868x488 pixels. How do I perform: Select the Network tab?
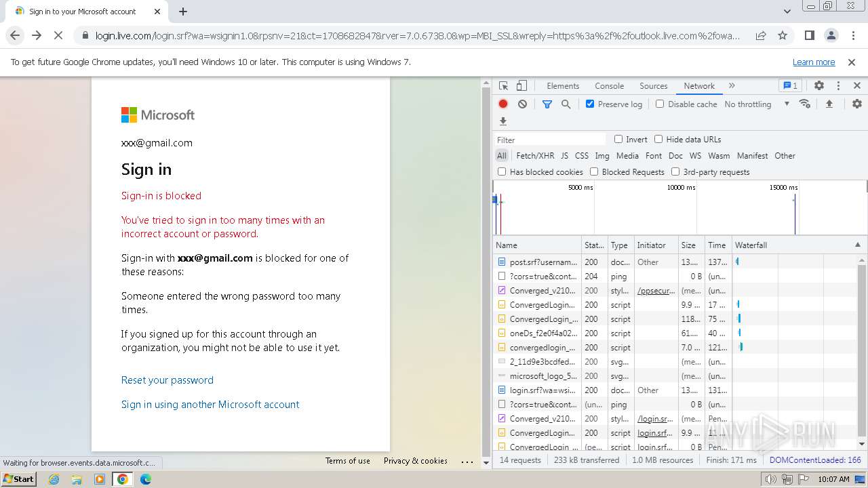[699, 86]
